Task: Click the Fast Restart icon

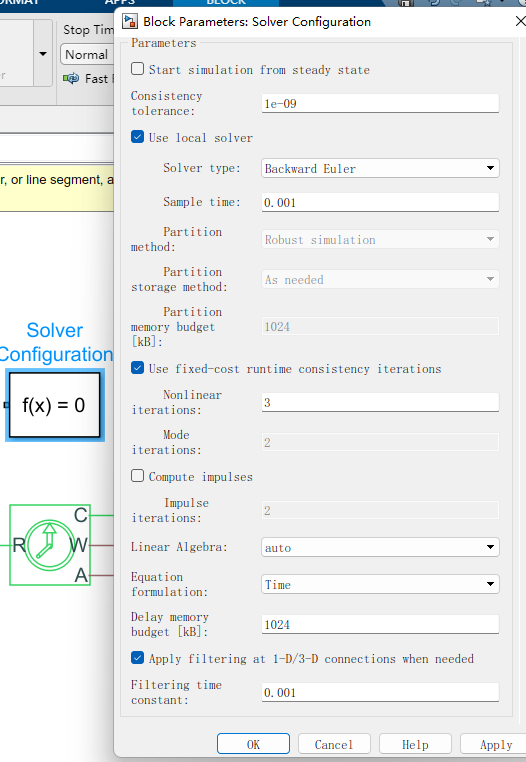Action: point(71,78)
